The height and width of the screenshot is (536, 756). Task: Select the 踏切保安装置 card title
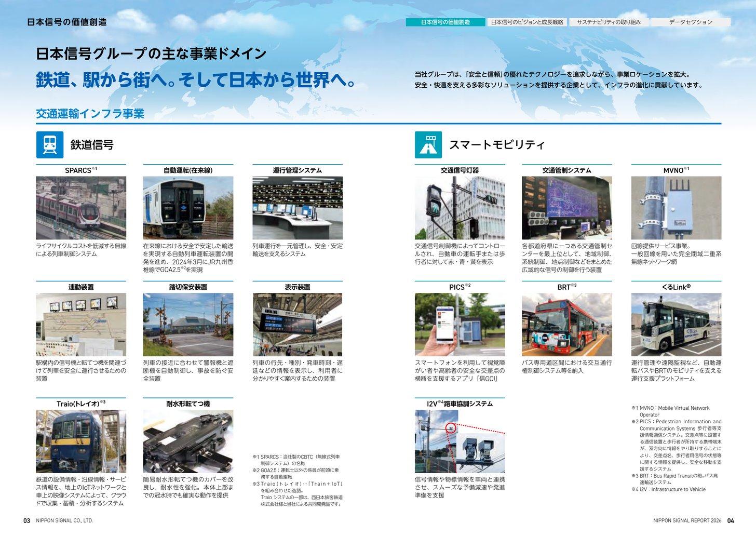[188, 287]
